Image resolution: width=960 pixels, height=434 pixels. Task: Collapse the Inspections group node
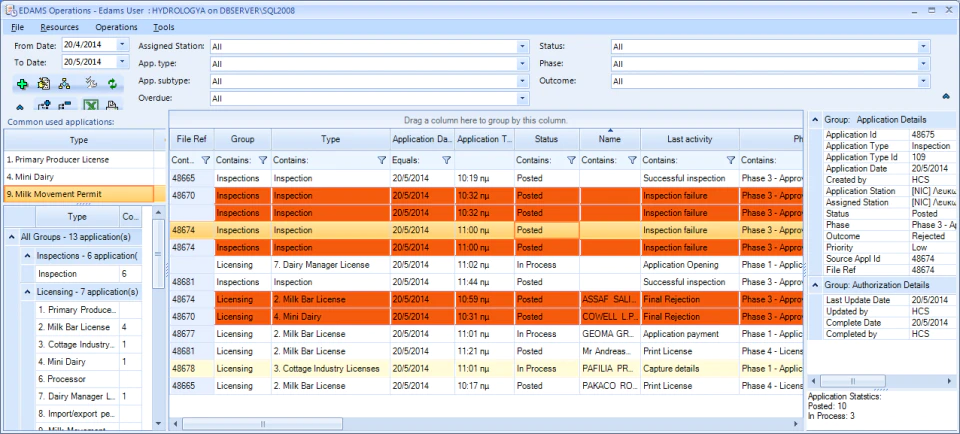(x=28, y=255)
